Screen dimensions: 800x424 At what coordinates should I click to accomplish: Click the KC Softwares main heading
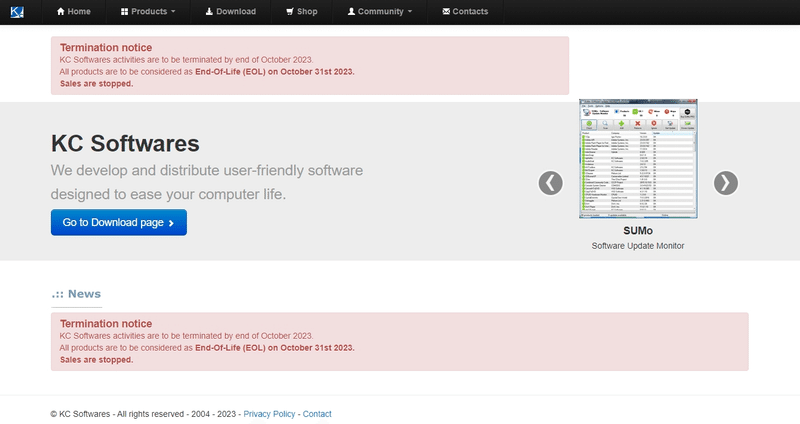click(x=125, y=143)
